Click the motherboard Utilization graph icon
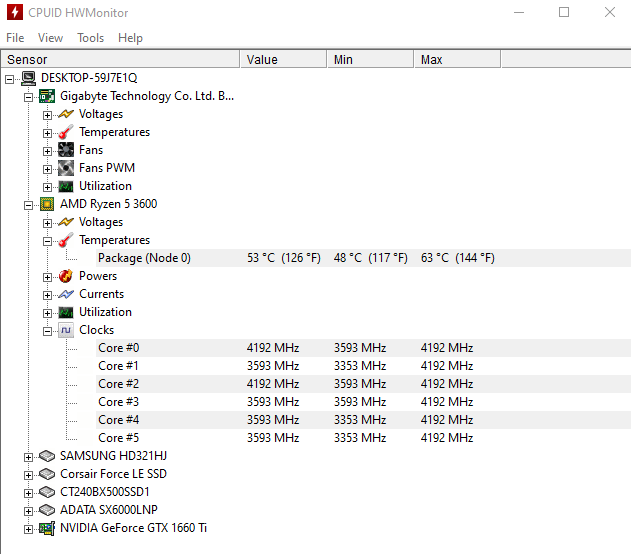The image size is (631, 554). tap(66, 186)
